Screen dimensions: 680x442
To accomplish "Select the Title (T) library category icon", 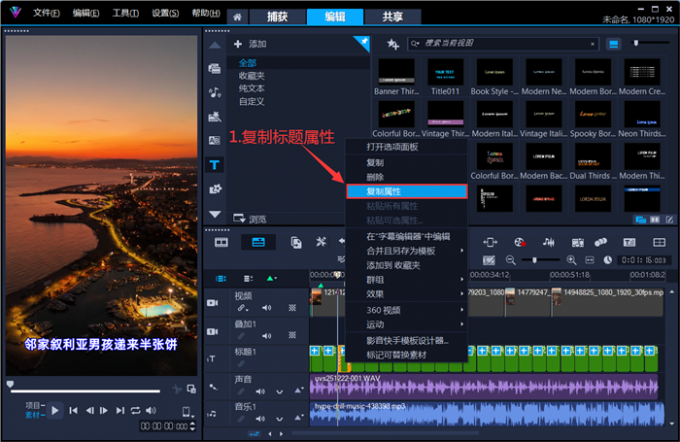I will [x=214, y=164].
